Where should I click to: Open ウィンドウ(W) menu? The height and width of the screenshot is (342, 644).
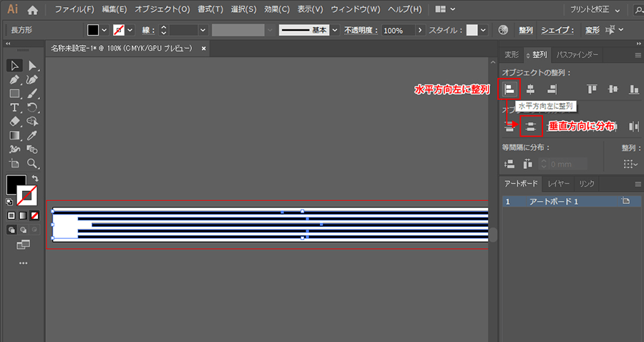point(355,9)
